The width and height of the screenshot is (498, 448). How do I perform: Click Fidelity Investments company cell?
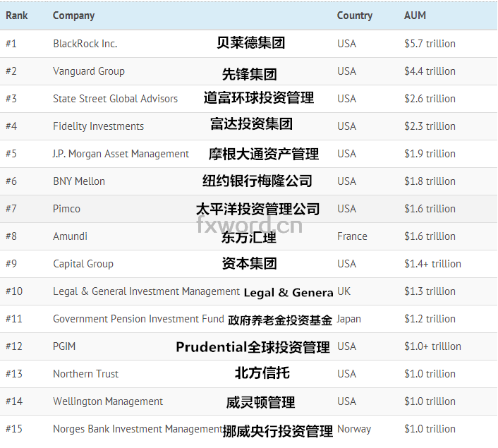[99, 126]
